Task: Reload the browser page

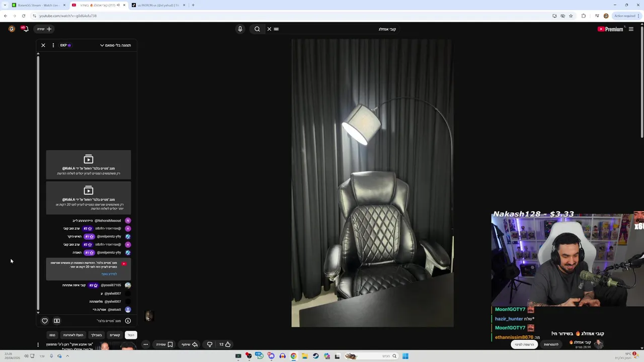Action: pos(23,16)
